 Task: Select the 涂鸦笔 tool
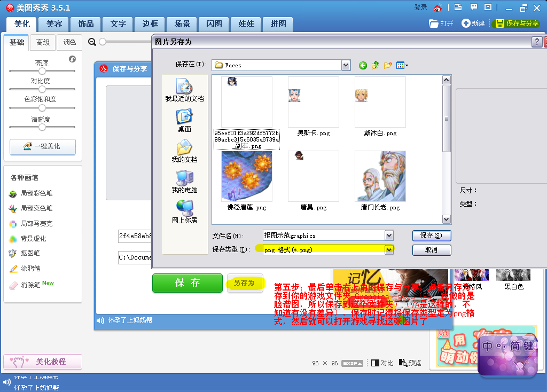tap(25, 269)
